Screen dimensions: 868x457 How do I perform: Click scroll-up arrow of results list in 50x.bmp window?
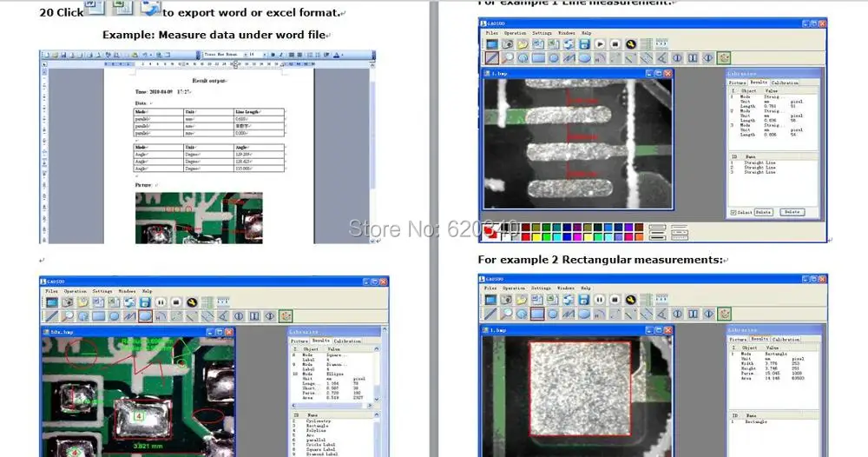[377, 349]
